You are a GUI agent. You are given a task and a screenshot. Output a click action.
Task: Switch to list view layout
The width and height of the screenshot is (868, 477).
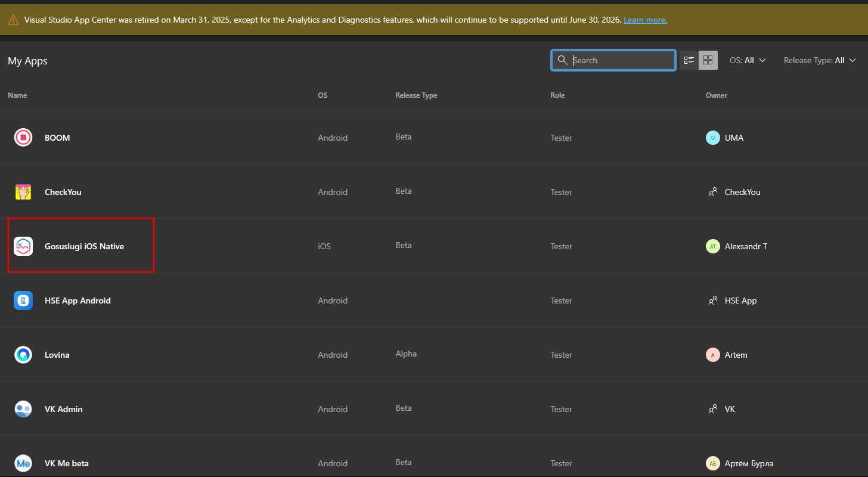point(689,60)
